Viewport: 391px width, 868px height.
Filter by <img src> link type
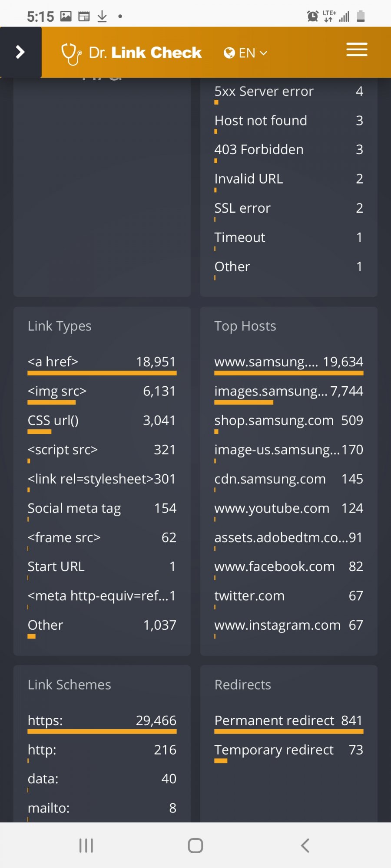coord(102,394)
